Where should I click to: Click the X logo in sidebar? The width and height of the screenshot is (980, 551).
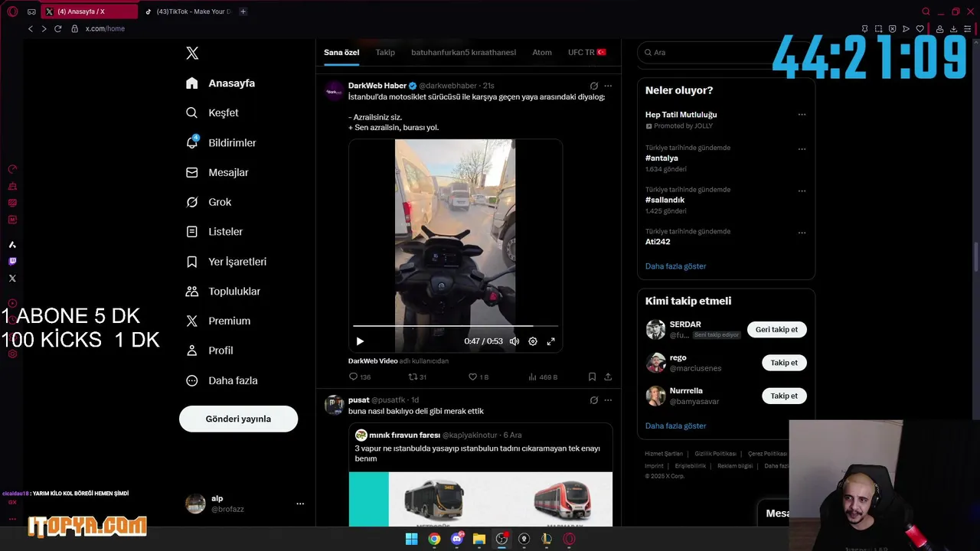(x=192, y=53)
